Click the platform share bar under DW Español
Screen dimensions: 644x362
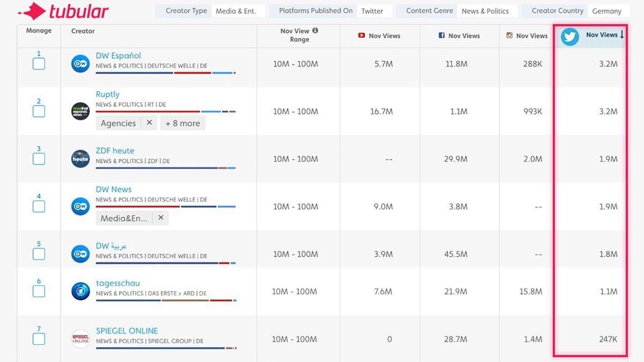point(166,72)
